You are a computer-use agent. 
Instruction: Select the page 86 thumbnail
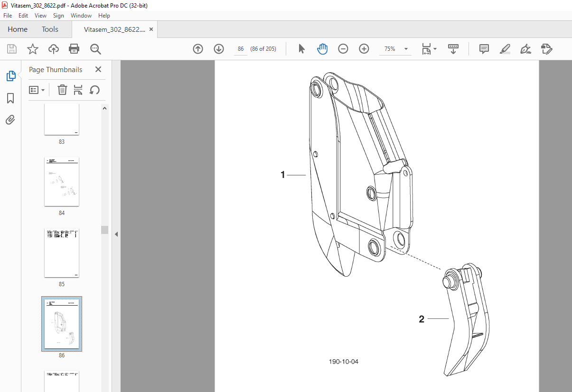[x=62, y=324]
